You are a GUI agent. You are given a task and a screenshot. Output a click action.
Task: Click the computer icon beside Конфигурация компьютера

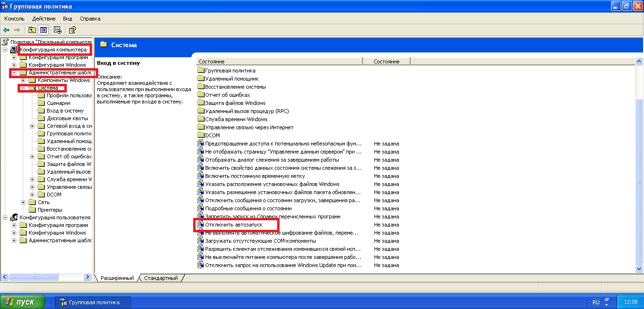click(x=14, y=50)
